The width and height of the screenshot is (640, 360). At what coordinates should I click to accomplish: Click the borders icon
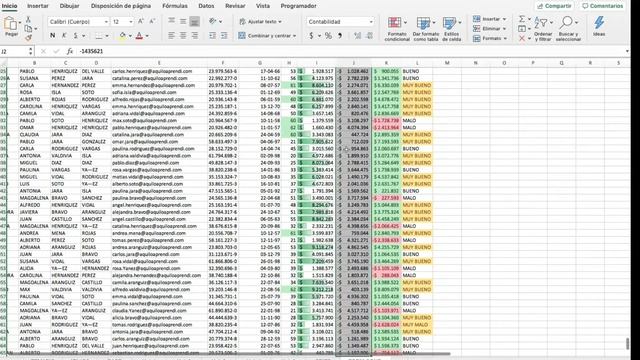click(99, 36)
